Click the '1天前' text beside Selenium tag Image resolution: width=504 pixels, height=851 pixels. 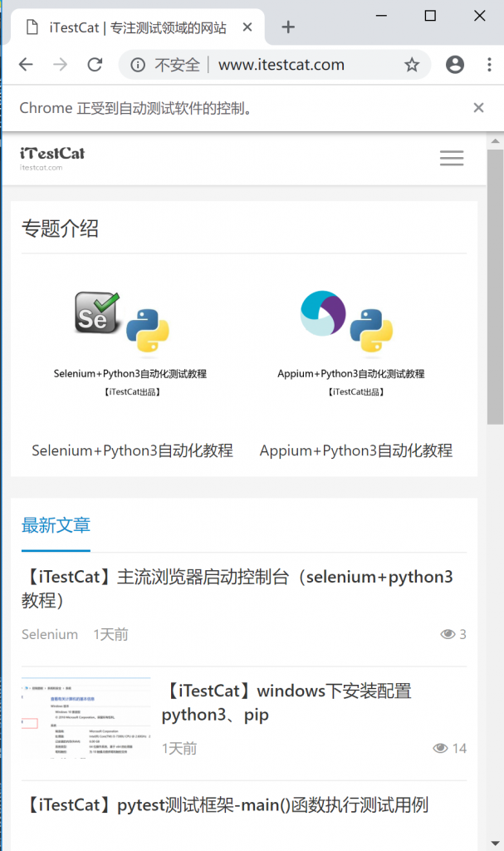110,634
